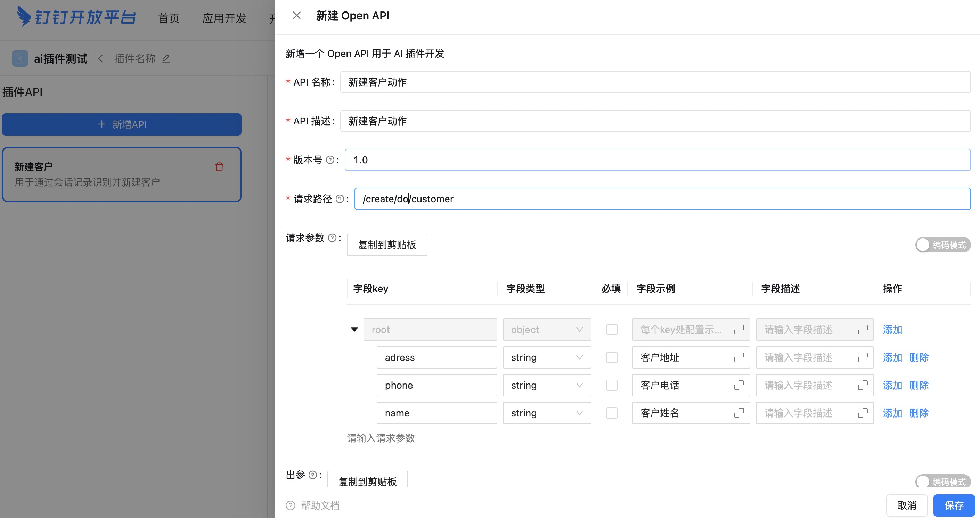Check 必填 box for name row

(612, 413)
